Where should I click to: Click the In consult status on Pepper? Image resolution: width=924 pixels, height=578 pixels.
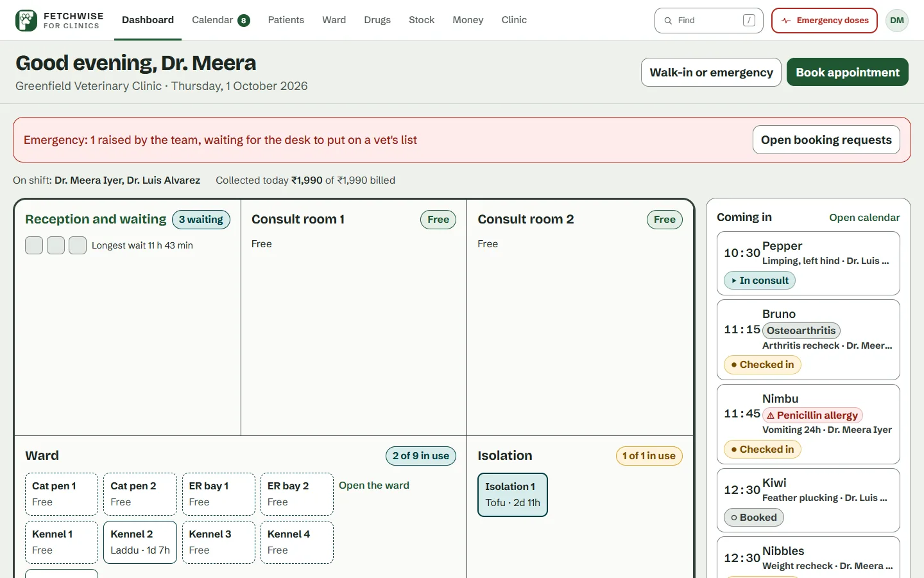(760, 281)
